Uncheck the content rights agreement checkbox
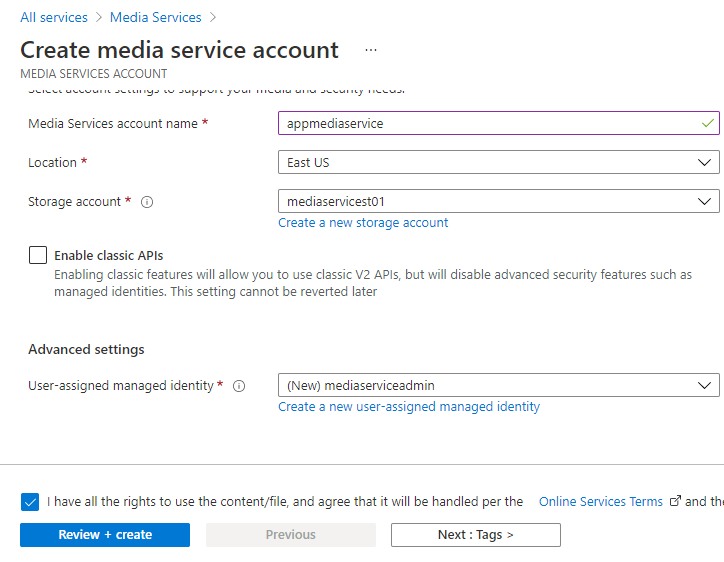Image resolution: width=724 pixels, height=562 pixels. tap(30, 502)
